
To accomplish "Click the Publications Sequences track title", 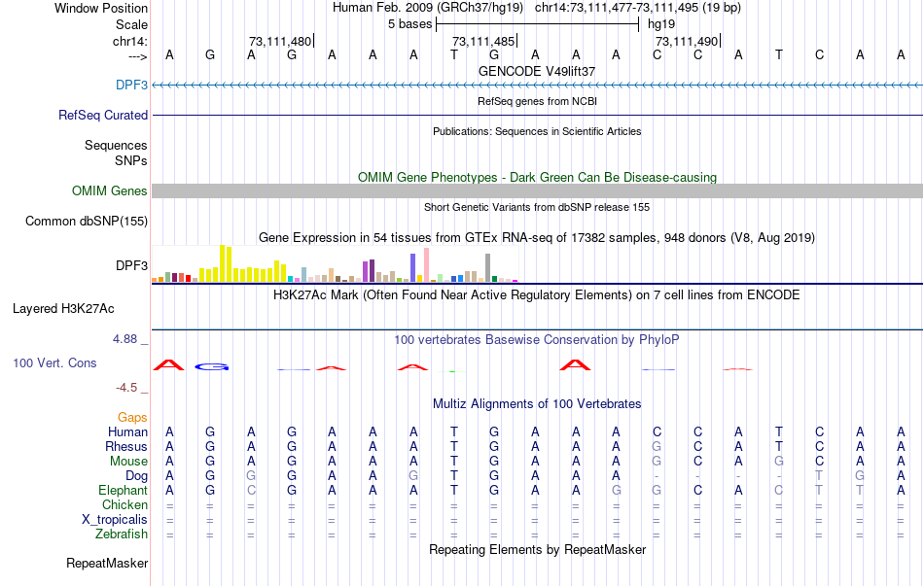I will click(x=536, y=131).
